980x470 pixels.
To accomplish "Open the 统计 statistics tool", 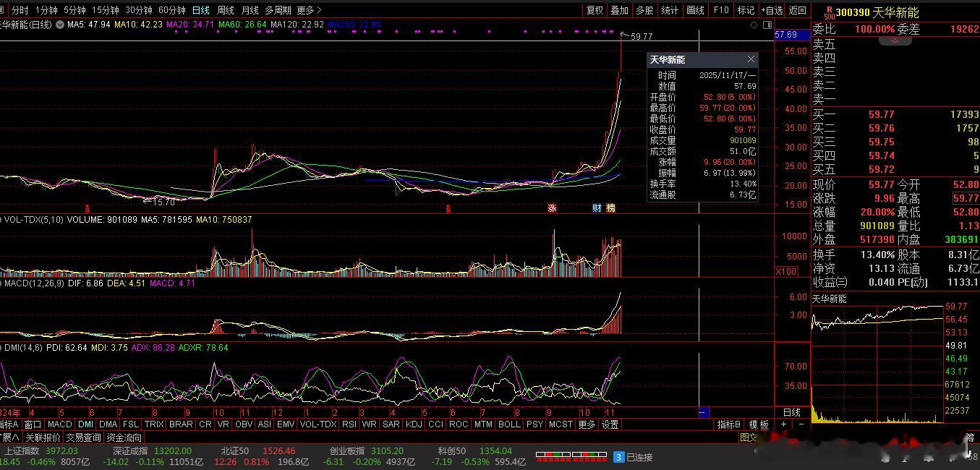I will [x=670, y=10].
